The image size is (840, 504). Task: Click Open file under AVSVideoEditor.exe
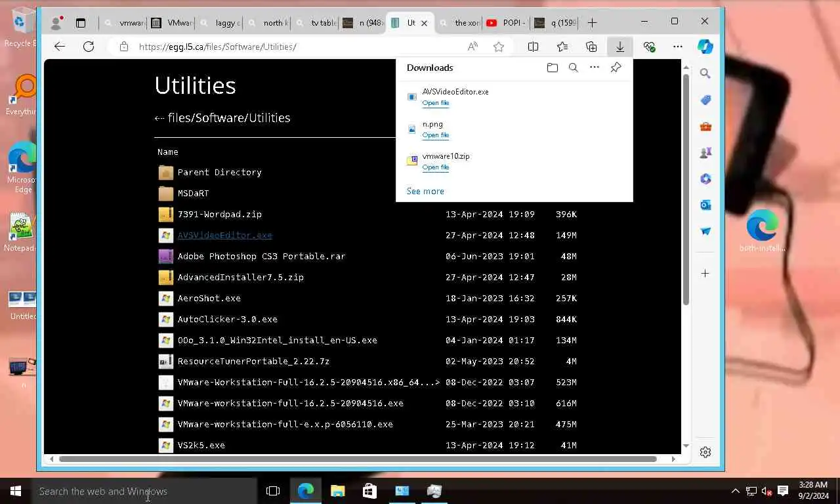point(436,103)
